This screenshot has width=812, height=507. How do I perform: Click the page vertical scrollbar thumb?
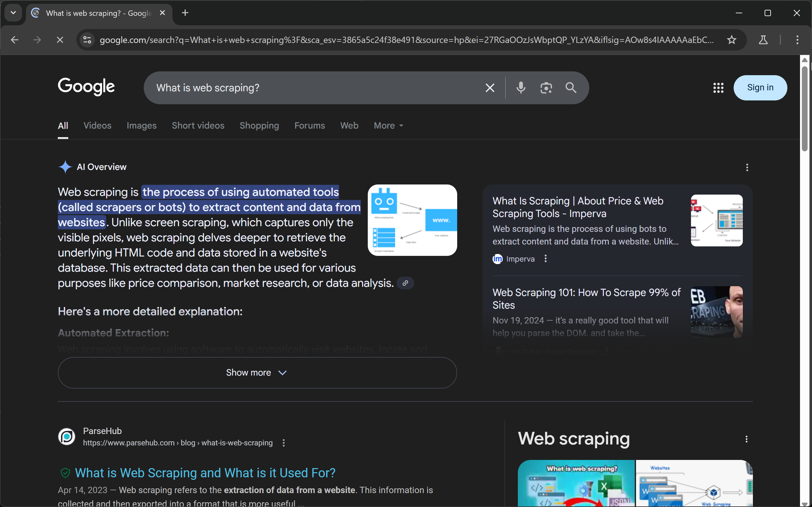pyautogui.click(x=804, y=109)
